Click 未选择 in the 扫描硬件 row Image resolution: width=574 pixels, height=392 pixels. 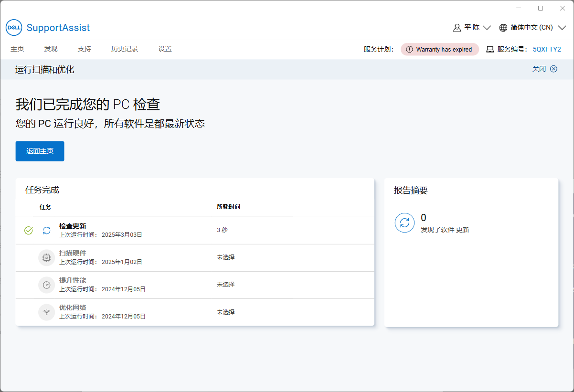pyautogui.click(x=226, y=257)
